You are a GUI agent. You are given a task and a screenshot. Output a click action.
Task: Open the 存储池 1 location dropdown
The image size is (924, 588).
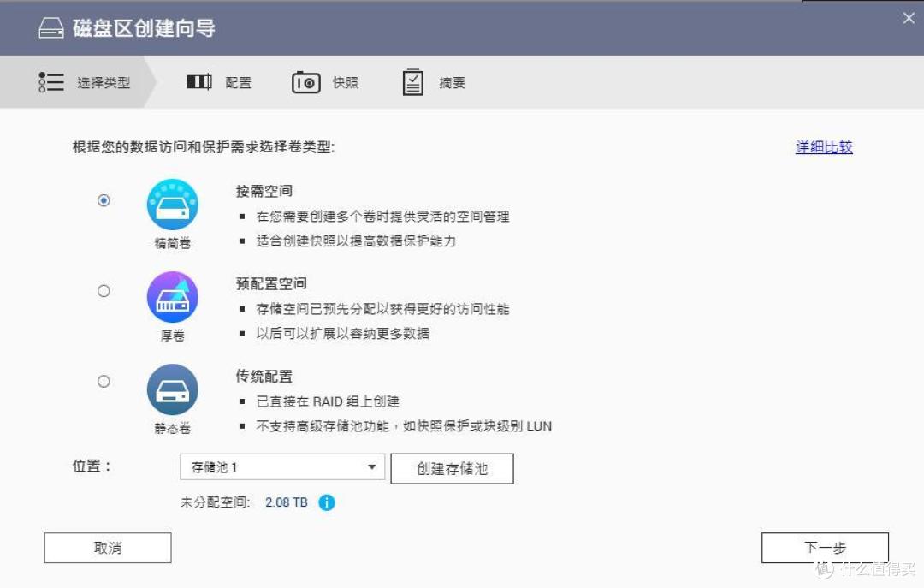coord(282,467)
